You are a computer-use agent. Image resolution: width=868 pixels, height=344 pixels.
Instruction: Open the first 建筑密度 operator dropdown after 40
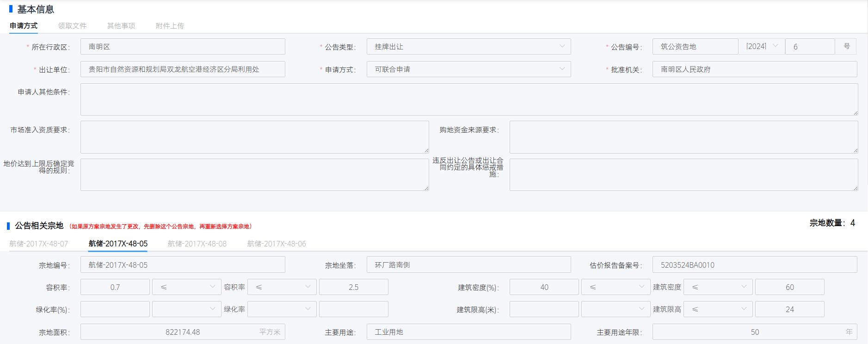[x=616, y=287]
